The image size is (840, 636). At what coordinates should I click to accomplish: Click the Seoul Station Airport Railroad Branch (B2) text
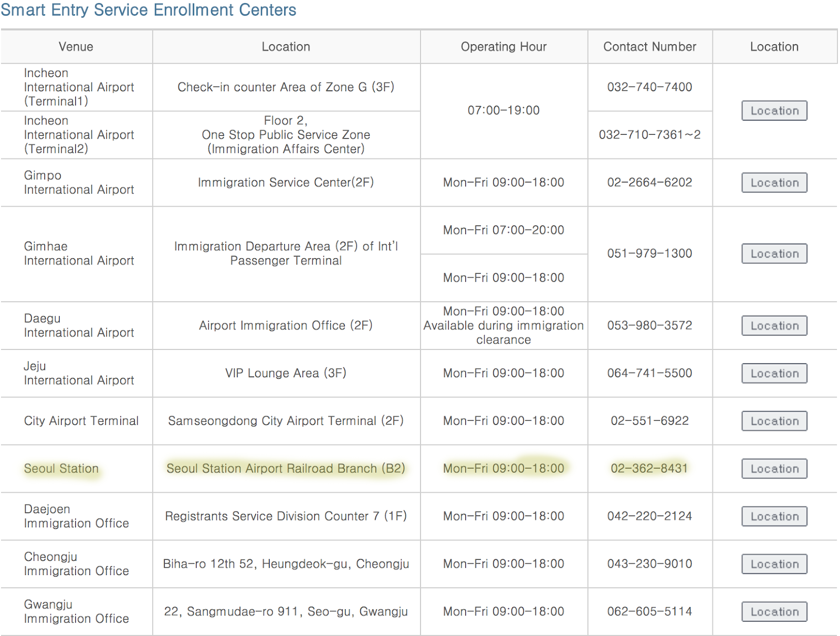(286, 469)
